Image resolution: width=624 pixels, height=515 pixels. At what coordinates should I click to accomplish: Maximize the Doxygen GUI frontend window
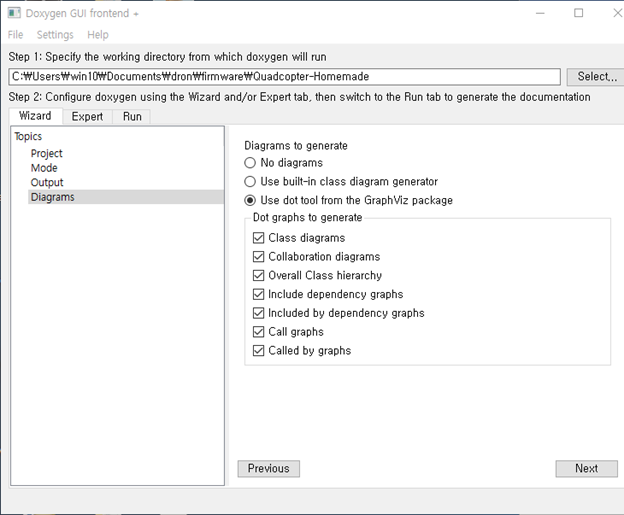(579, 13)
